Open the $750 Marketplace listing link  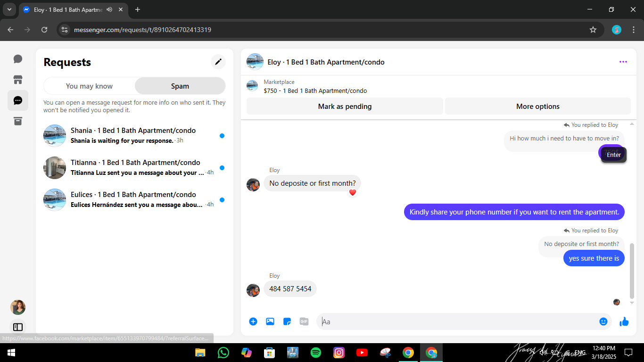click(315, 90)
